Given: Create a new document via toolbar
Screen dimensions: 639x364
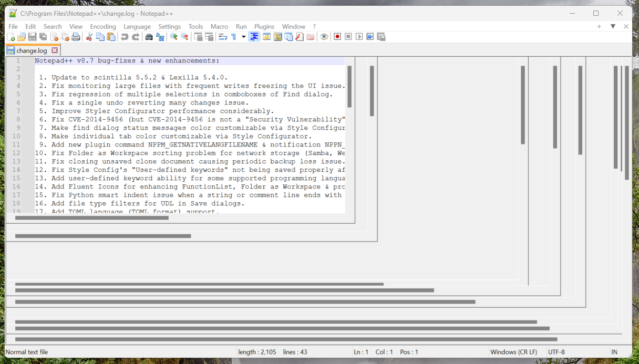Looking at the screenshot, I should point(11,37).
